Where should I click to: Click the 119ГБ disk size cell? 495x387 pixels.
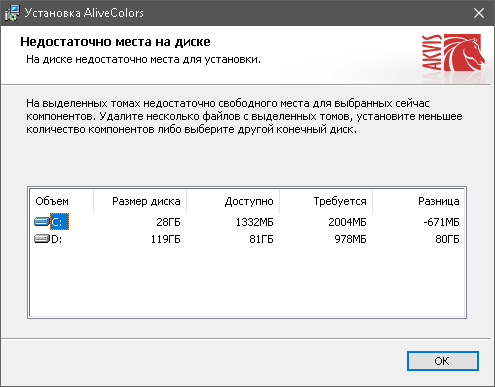click(x=165, y=239)
